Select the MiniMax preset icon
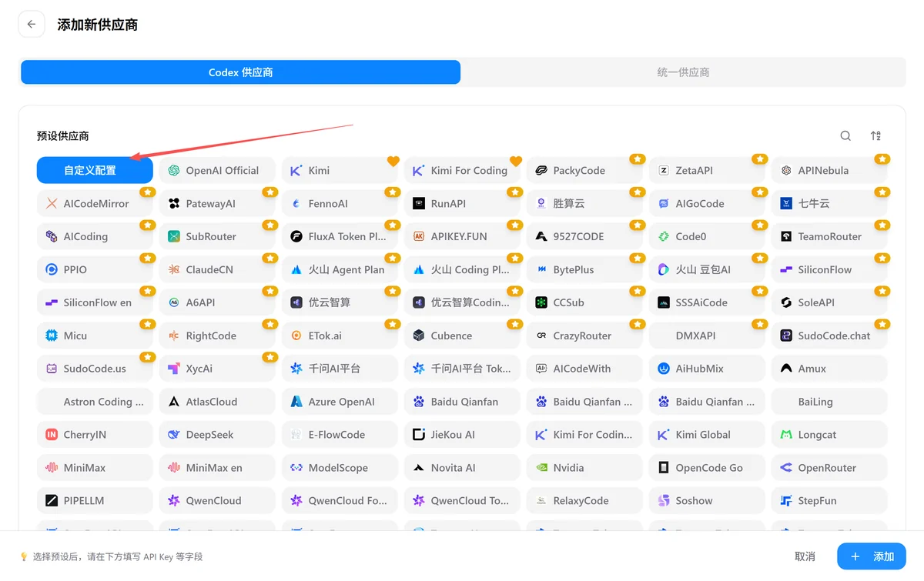Viewport: 924px width, 581px height. point(52,468)
